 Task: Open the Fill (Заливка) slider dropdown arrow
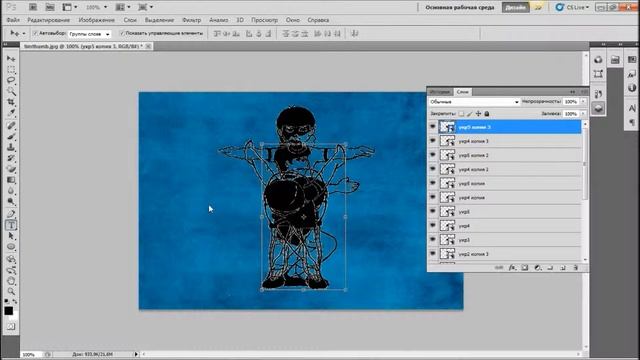(583, 114)
